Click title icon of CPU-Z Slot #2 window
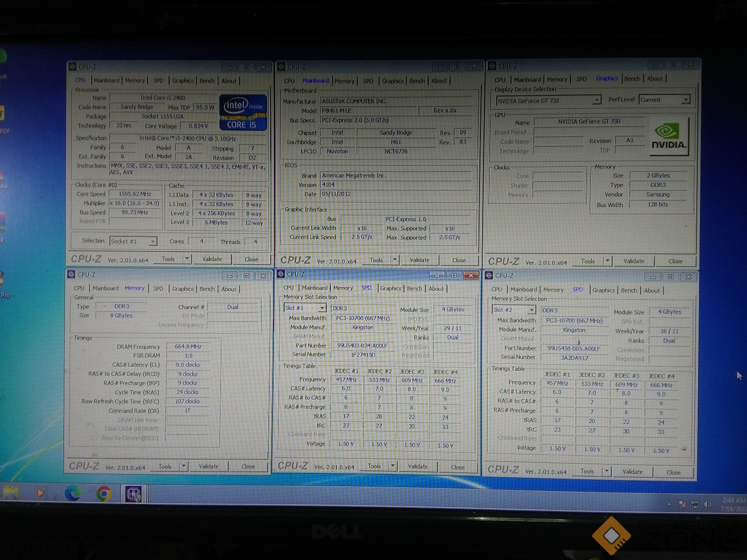Viewport: 747px width, 560px height. (490, 275)
